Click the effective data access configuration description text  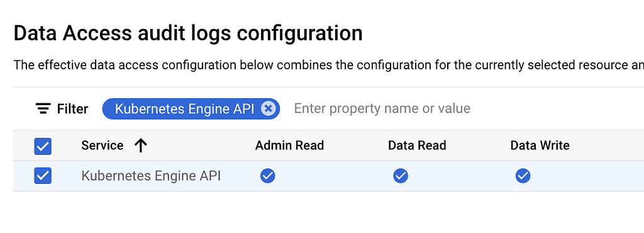328,65
